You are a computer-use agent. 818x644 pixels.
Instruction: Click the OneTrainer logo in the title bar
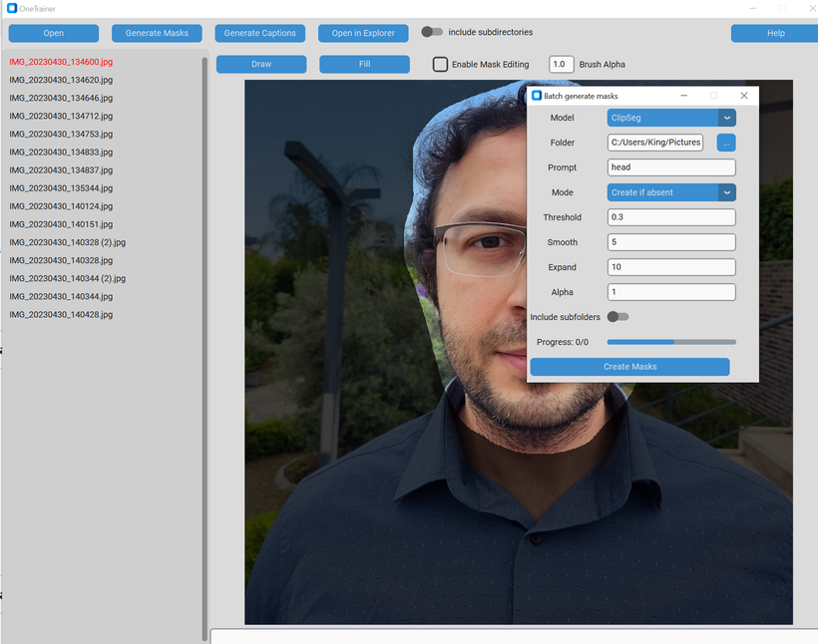point(11,8)
